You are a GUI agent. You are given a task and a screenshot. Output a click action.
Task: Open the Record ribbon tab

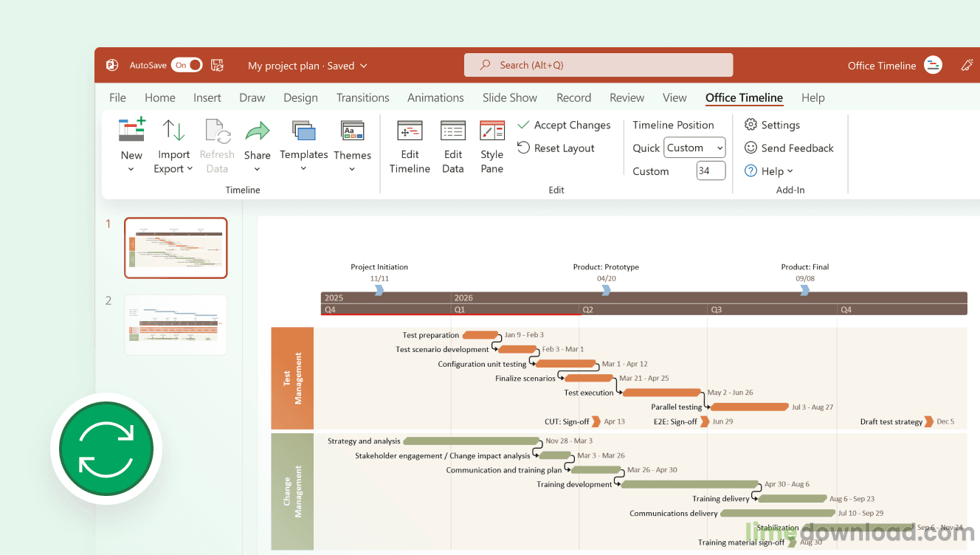(573, 97)
